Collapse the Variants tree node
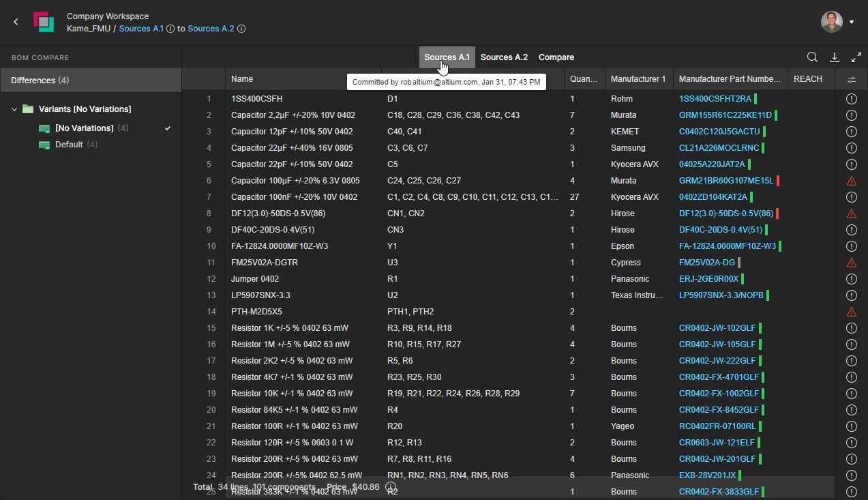 14,109
